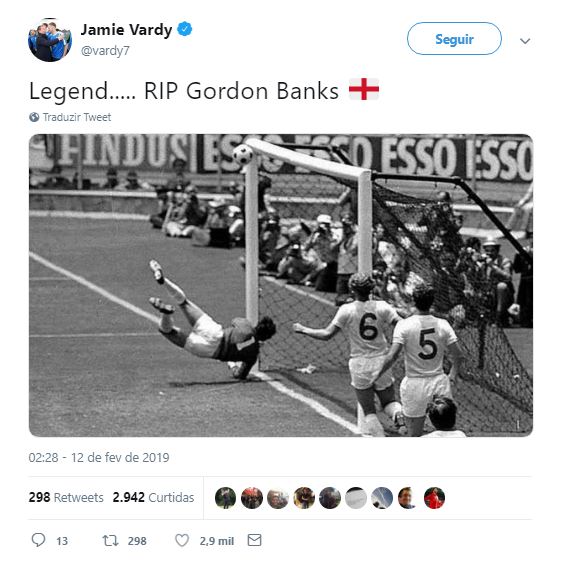Click the globe icon beside Traduzir Tweet

coord(34,117)
